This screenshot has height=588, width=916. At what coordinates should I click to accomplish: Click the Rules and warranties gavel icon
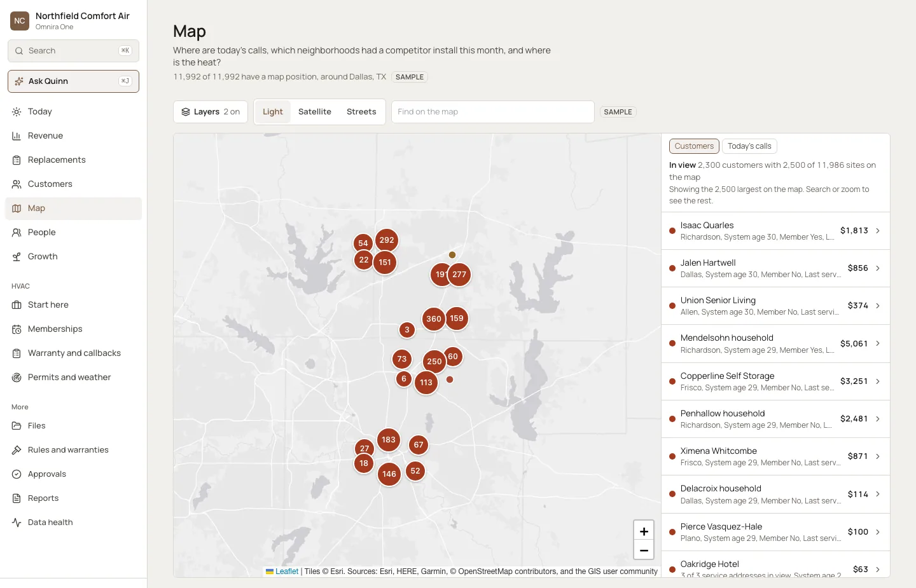pyautogui.click(x=17, y=450)
